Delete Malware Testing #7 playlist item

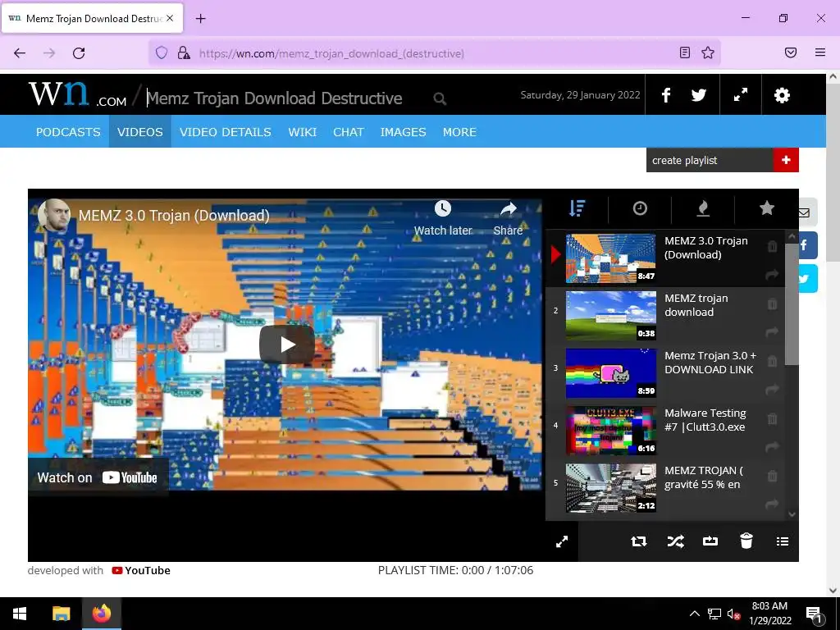[x=772, y=418]
